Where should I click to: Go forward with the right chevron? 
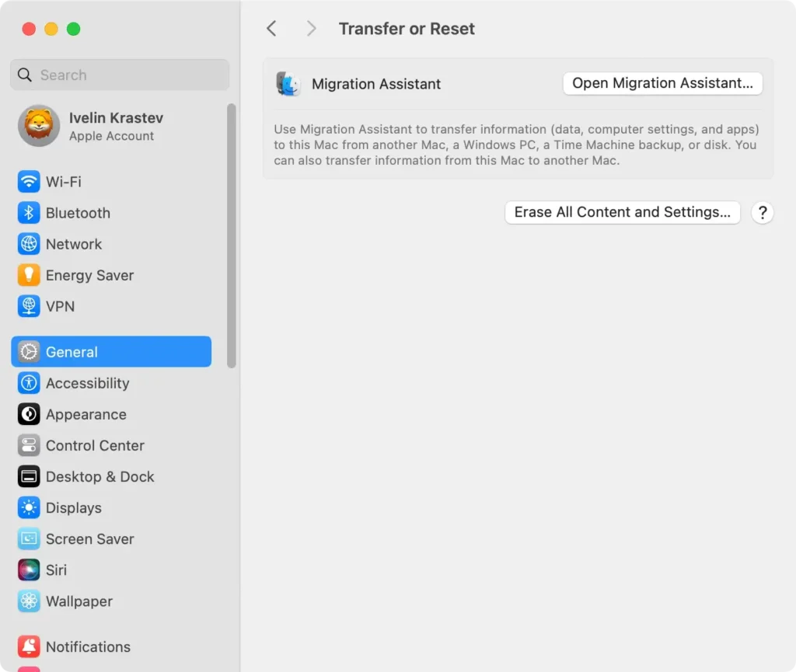(311, 29)
